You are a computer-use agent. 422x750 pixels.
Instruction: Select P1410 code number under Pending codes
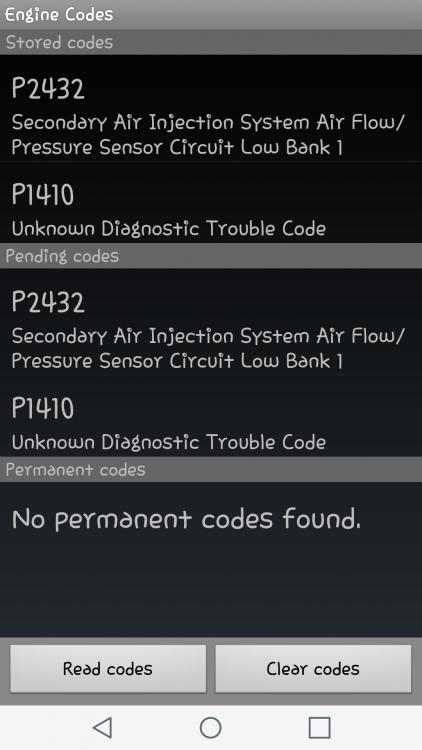click(43, 408)
